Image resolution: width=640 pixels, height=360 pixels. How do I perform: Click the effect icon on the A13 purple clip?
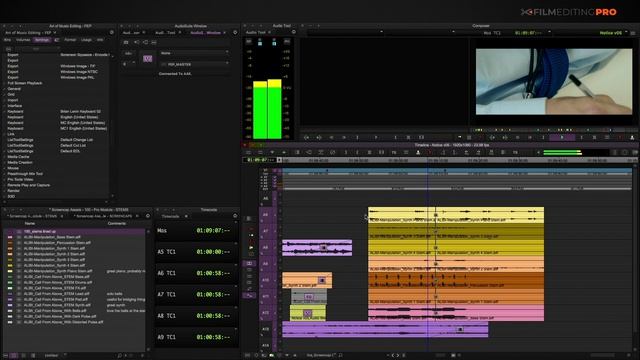pyautogui.click(x=460, y=329)
